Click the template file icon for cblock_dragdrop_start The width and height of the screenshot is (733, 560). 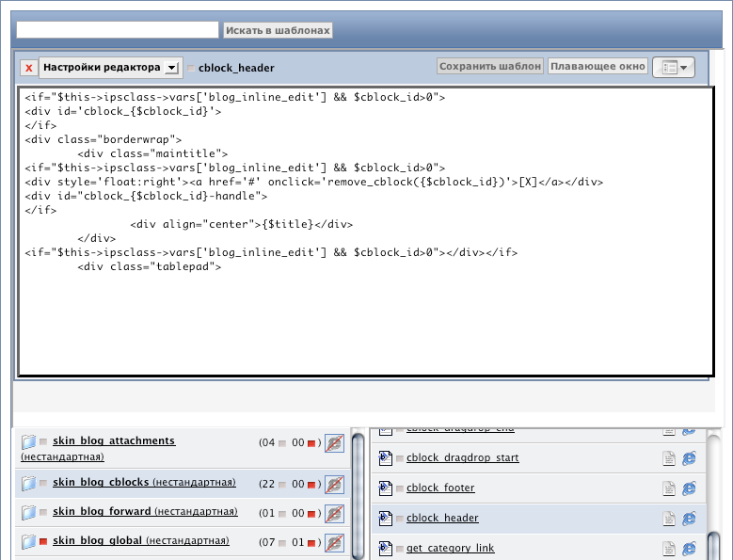[385, 457]
